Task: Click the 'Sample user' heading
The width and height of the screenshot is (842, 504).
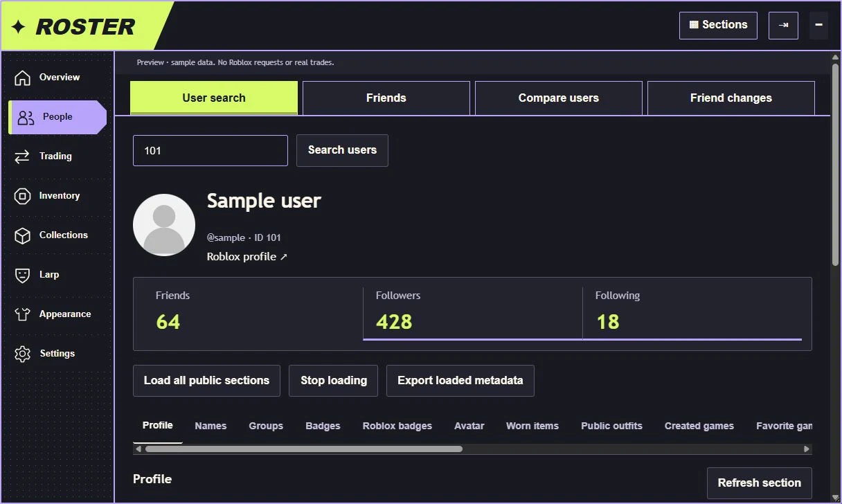Action: point(264,201)
